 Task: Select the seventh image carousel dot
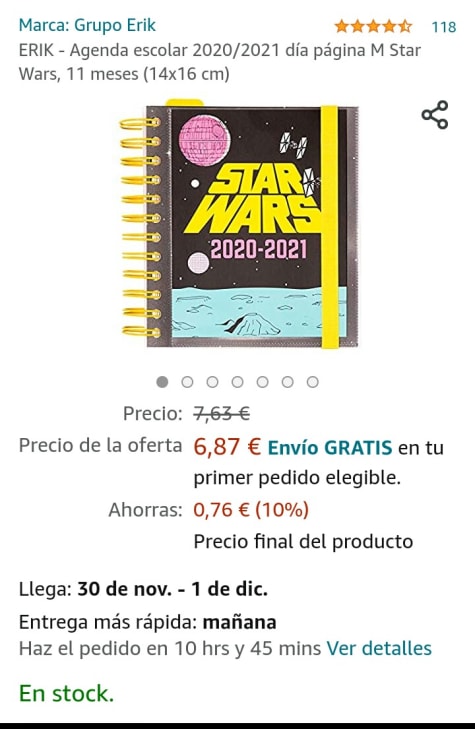coord(313,382)
